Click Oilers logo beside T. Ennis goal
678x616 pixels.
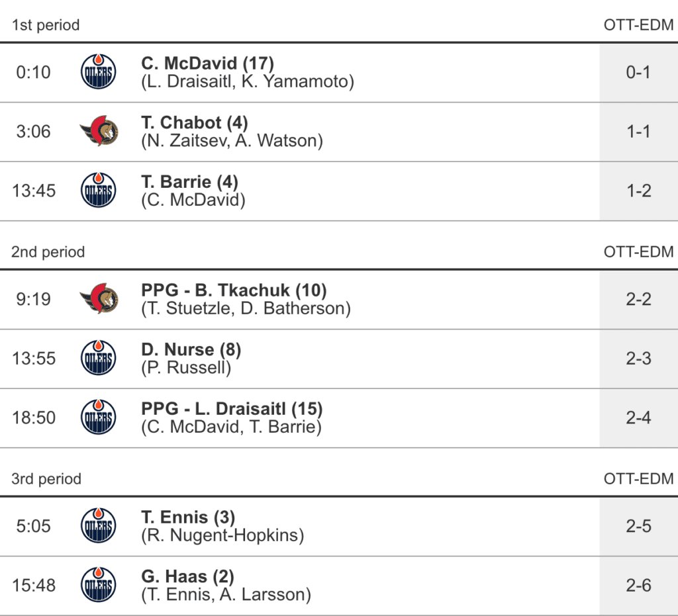click(98, 526)
